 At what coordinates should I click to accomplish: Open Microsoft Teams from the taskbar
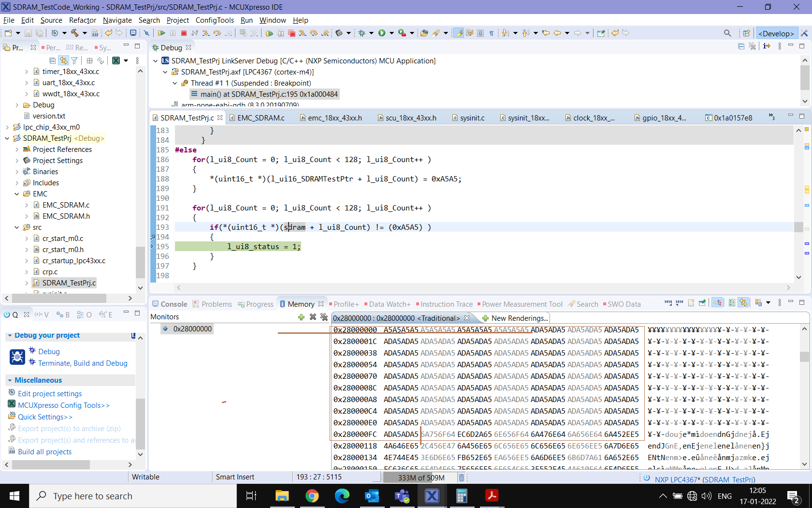[x=402, y=496]
